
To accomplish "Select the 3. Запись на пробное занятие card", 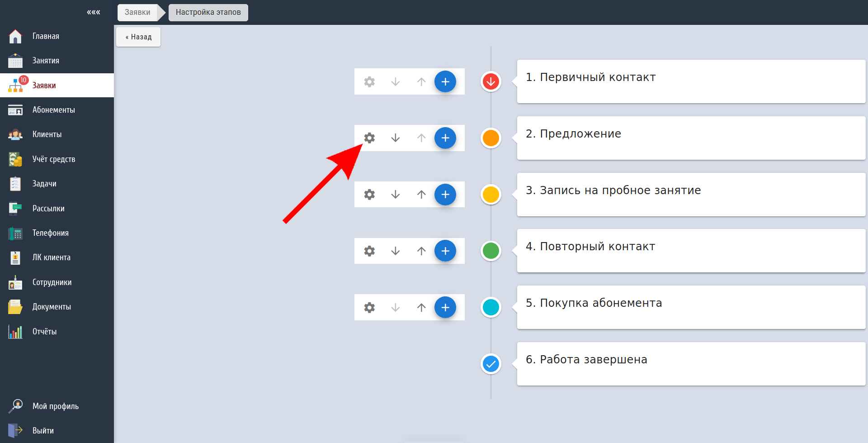I will 691,195.
